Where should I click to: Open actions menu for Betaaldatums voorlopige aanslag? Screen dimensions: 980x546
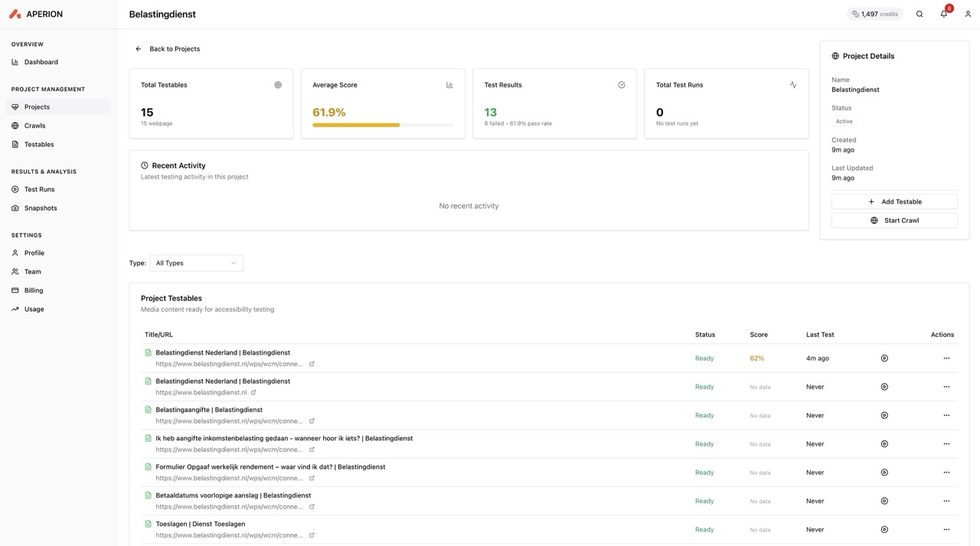click(946, 501)
